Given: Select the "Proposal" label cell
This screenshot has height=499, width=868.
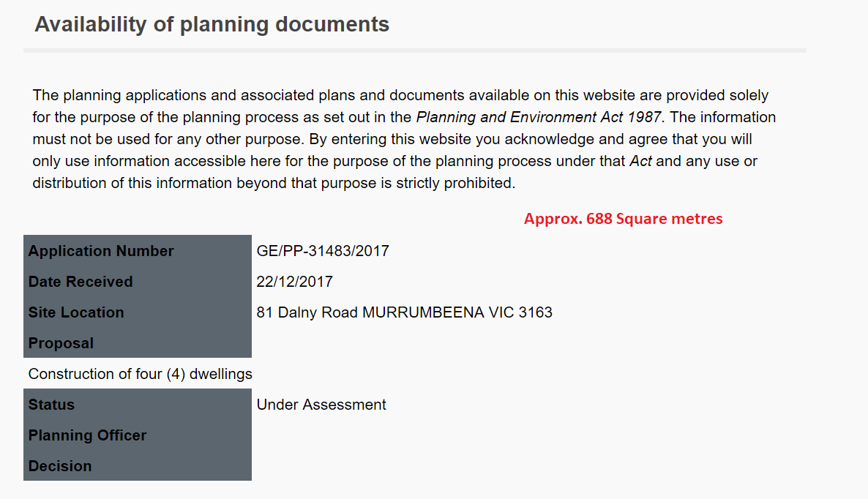Looking at the screenshot, I should (x=137, y=343).
